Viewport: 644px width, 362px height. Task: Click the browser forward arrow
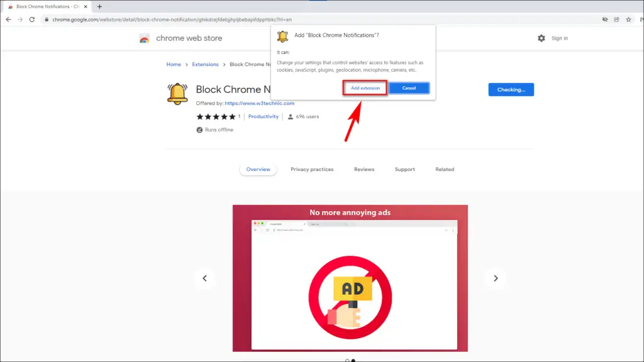coord(19,19)
